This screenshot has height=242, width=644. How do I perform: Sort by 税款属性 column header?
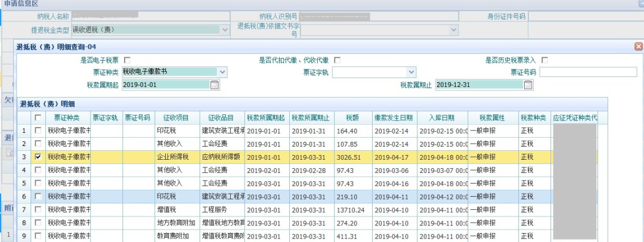tap(493, 118)
